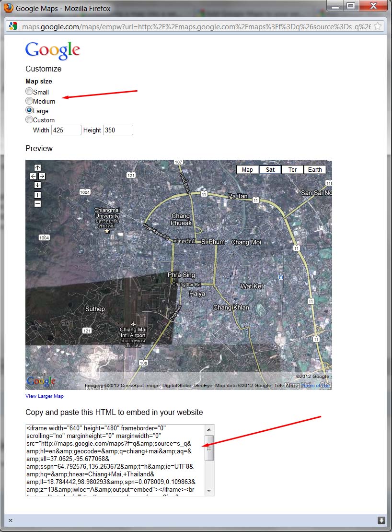Click the Wat Ket map label

(x=252, y=286)
